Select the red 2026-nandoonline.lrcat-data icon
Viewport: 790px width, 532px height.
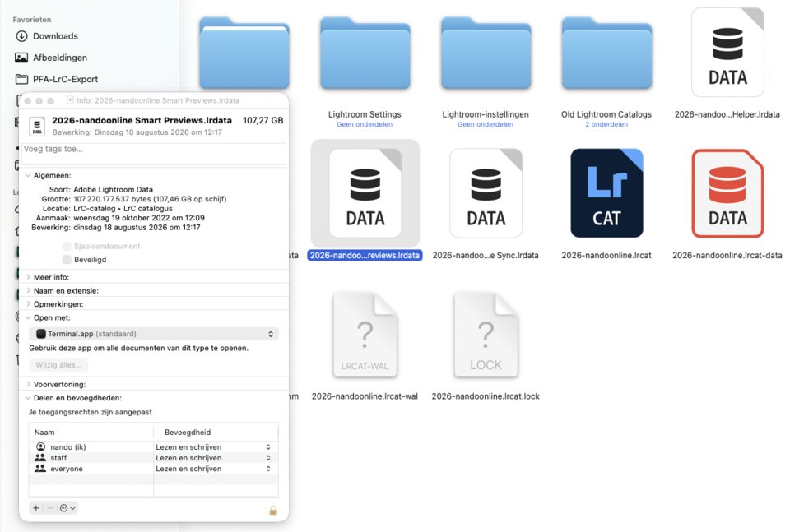(x=727, y=193)
